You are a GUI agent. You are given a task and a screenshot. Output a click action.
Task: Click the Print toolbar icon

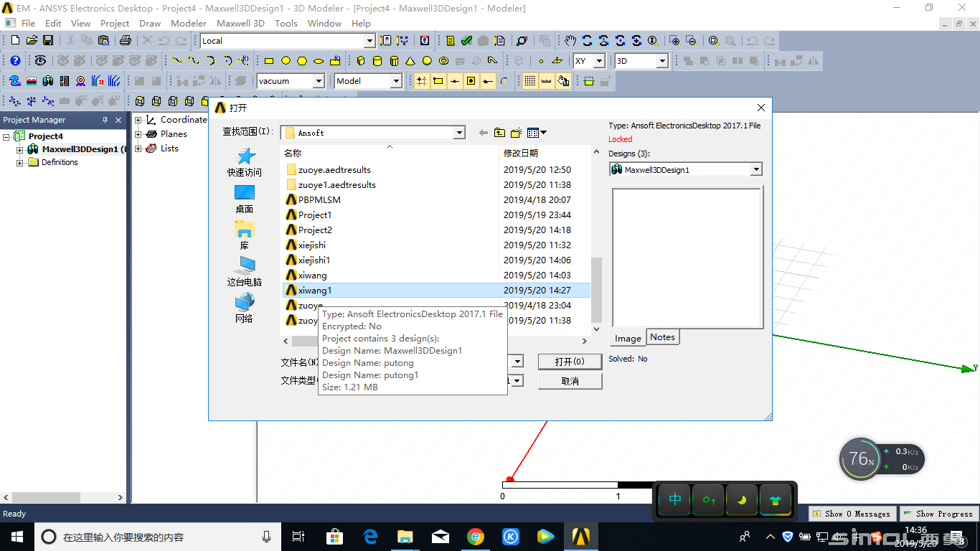(125, 41)
